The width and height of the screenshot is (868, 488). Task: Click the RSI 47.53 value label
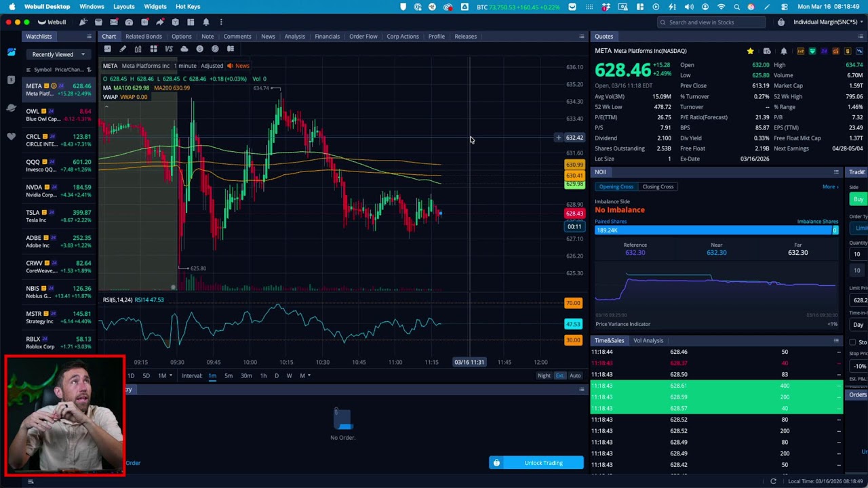click(573, 324)
